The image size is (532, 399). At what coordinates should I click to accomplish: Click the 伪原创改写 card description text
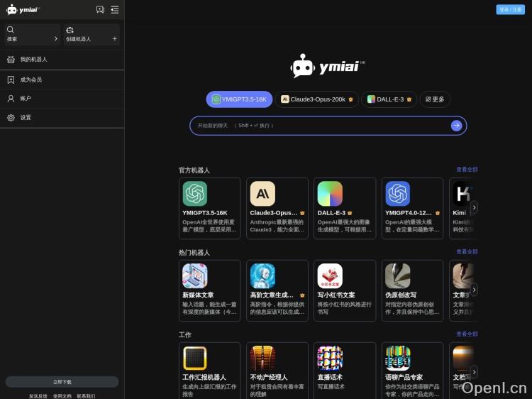click(x=412, y=308)
